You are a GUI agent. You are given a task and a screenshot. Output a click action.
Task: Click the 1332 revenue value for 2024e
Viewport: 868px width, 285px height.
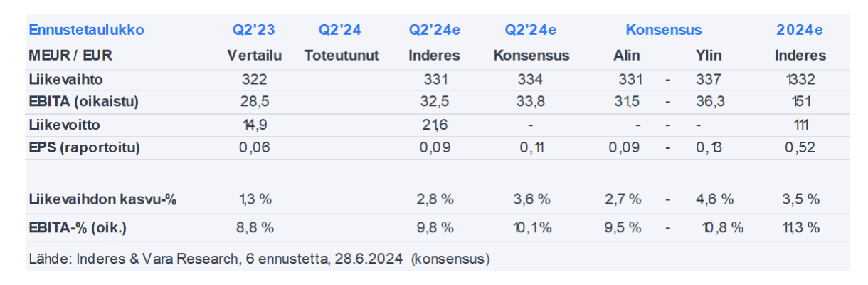click(x=800, y=78)
